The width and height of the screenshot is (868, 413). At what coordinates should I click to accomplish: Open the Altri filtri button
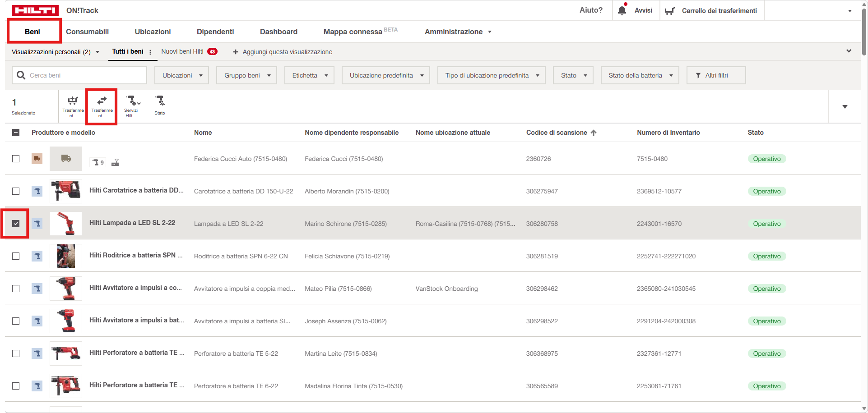click(x=716, y=75)
